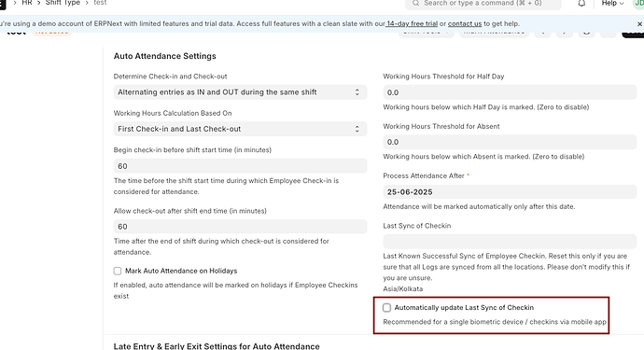
Task: Open the JD user avatar menu
Action: click(x=638, y=4)
